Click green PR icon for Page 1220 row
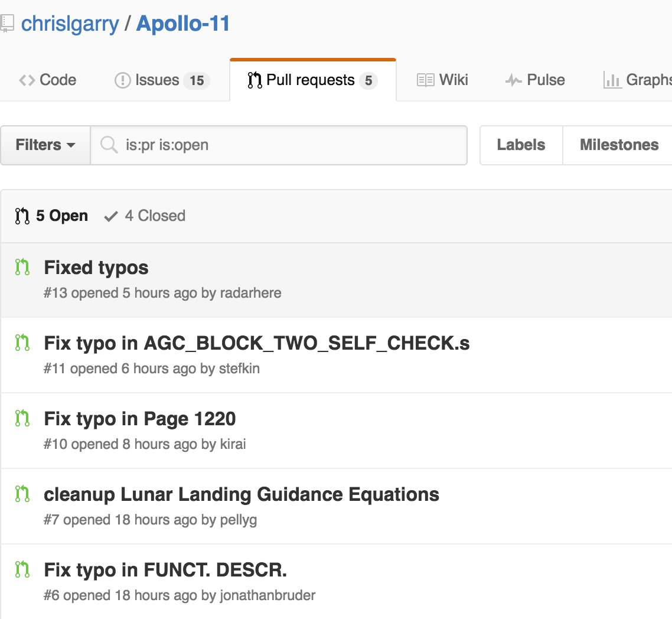The image size is (672, 619). click(22, 418)
